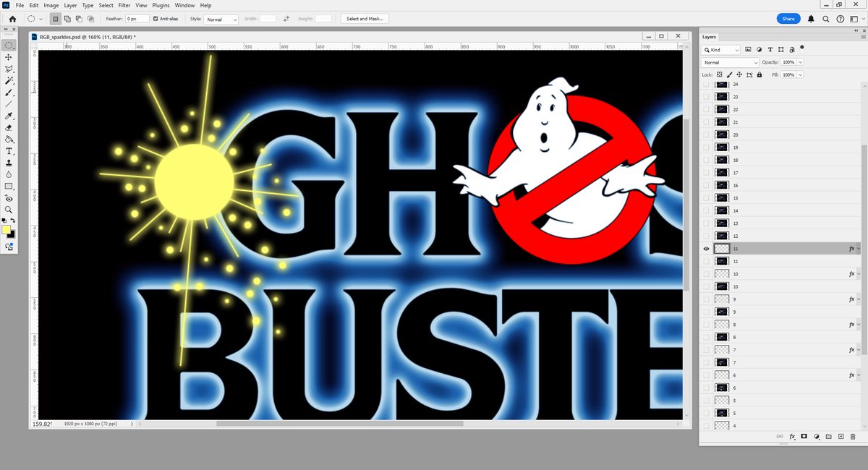Enable the Anti-alias checkbox

(x=156, y=18)
